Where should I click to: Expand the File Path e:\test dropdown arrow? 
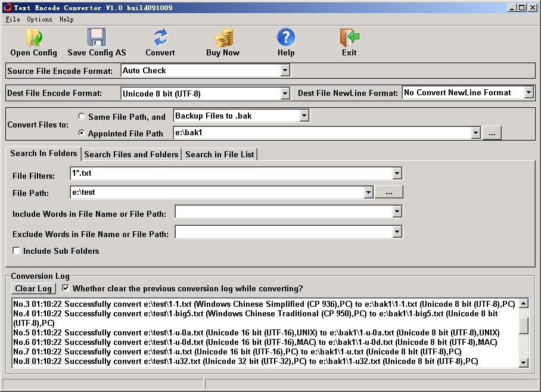point(368,192)
